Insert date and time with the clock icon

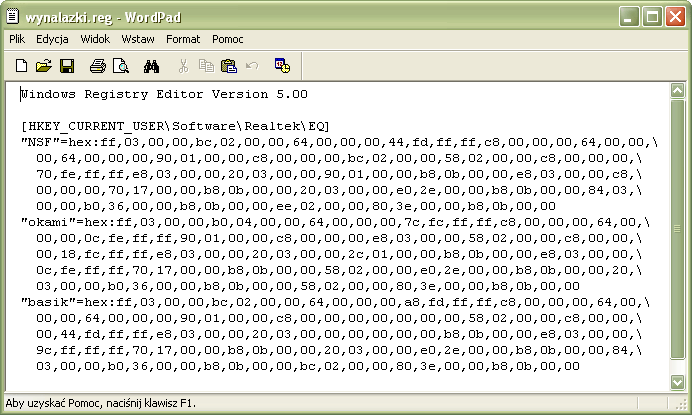coord(282,66)
